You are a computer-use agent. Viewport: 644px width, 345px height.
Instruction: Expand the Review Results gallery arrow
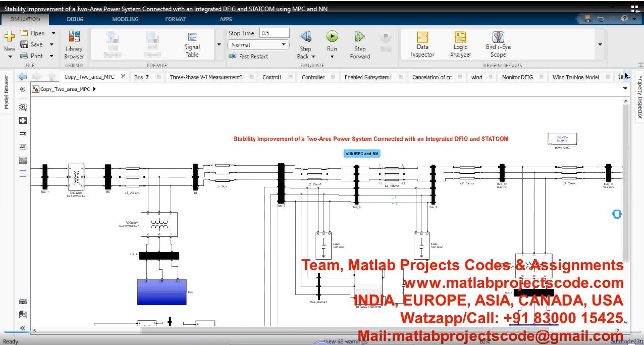[600, 44]
